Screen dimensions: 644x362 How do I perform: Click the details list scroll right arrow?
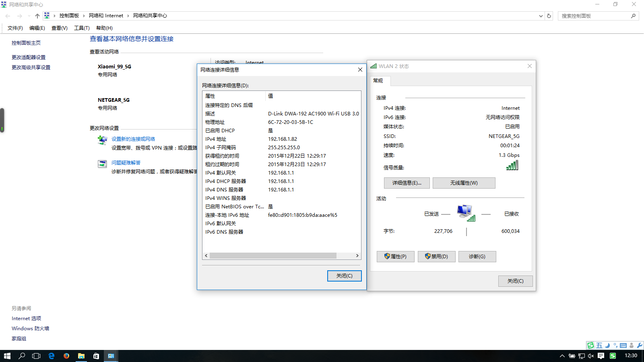pos(357,256)
